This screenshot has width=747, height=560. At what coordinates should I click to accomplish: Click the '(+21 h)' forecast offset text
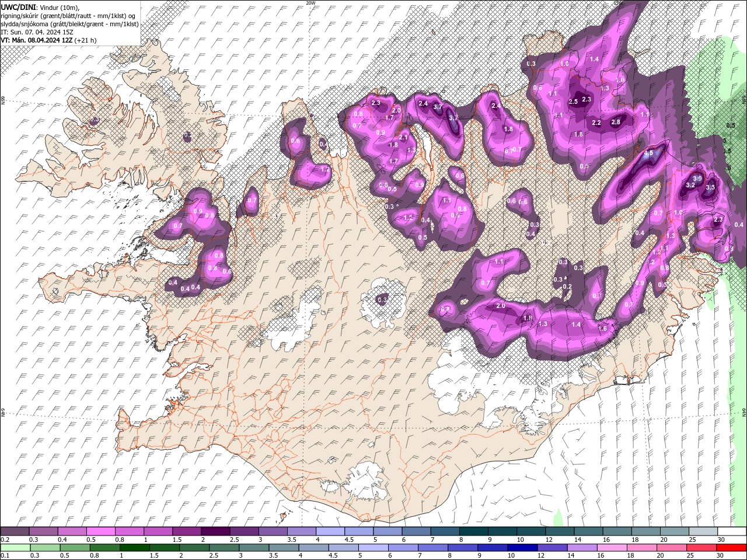pyautogui.click(x=86, y=40)
